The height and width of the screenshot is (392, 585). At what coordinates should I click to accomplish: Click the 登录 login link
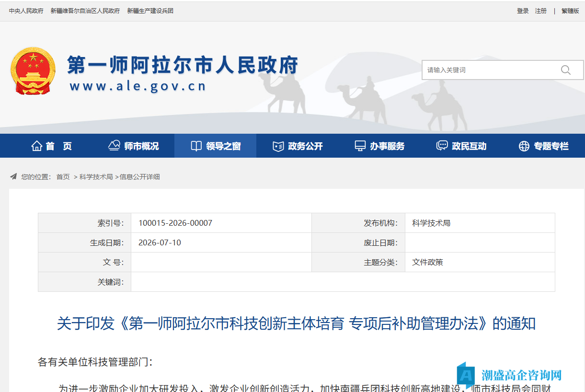click(x=523, y=11)
